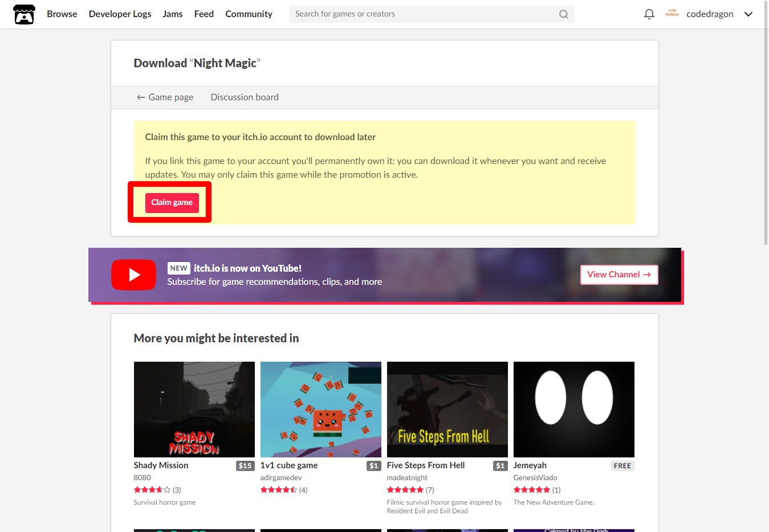Image resolution: width=769 pixels, height=532 pixels.
Task: Open the Browse menu
Action: tap(62, 14)
